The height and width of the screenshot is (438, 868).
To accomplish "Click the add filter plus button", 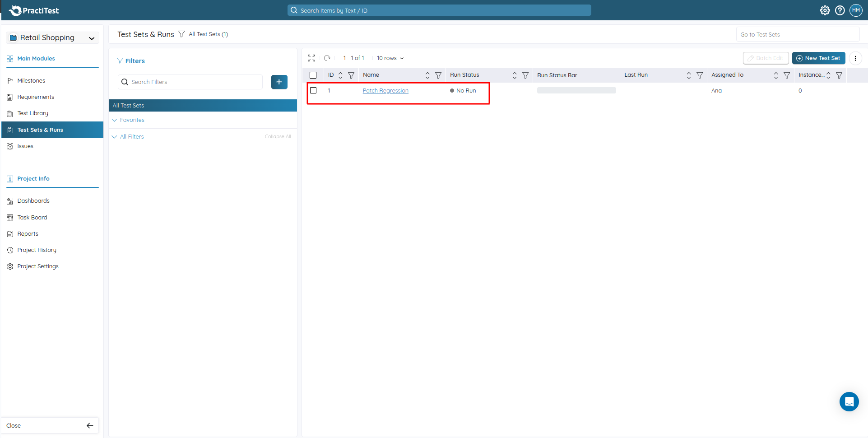I will pos(279,82).
